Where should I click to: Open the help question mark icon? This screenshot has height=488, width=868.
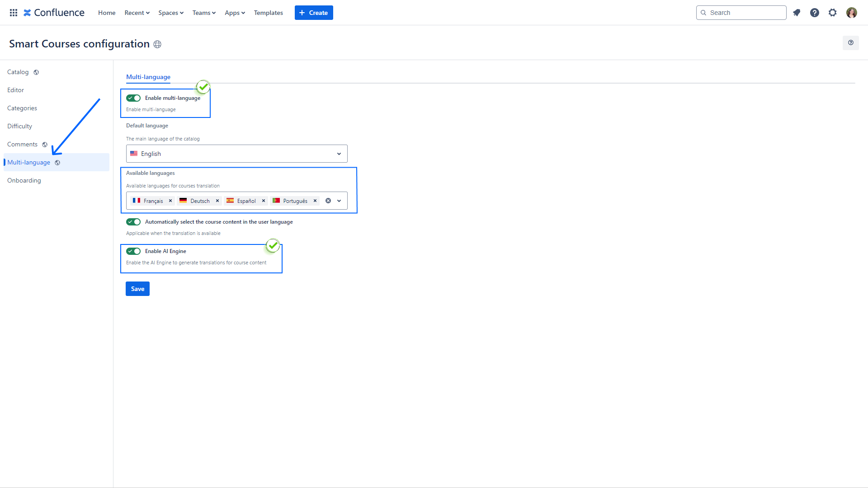pyautogui.click(x=815, y=13)
